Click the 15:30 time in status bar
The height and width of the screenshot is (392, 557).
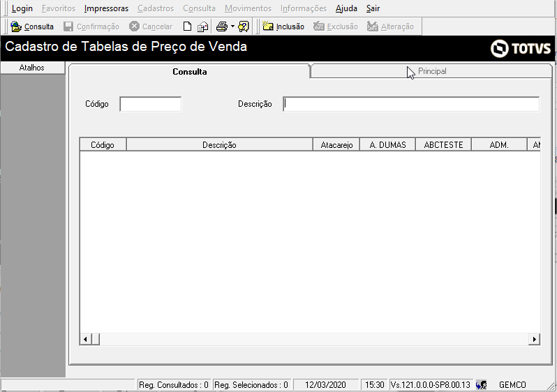(x=374, y=385)
